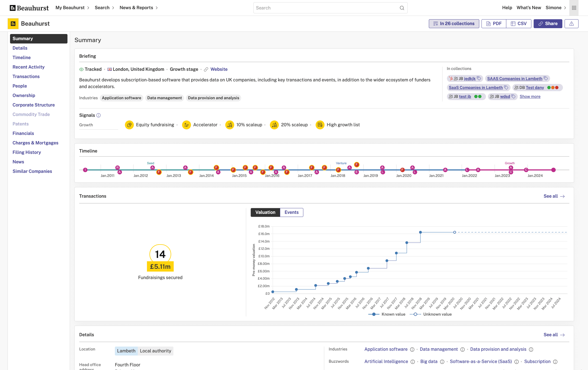Open the apps grid icon
This screenshot has height=370, width=588.
[x=574, y=8]
